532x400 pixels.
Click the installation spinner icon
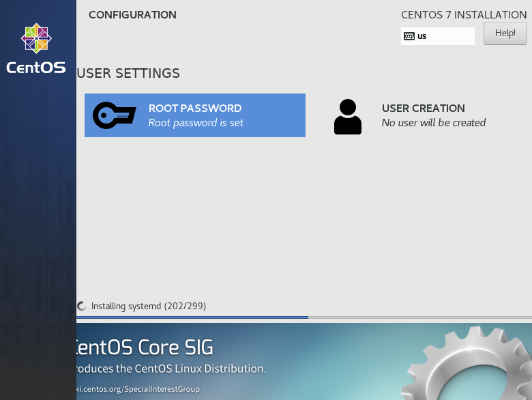(x=82, y=306)
